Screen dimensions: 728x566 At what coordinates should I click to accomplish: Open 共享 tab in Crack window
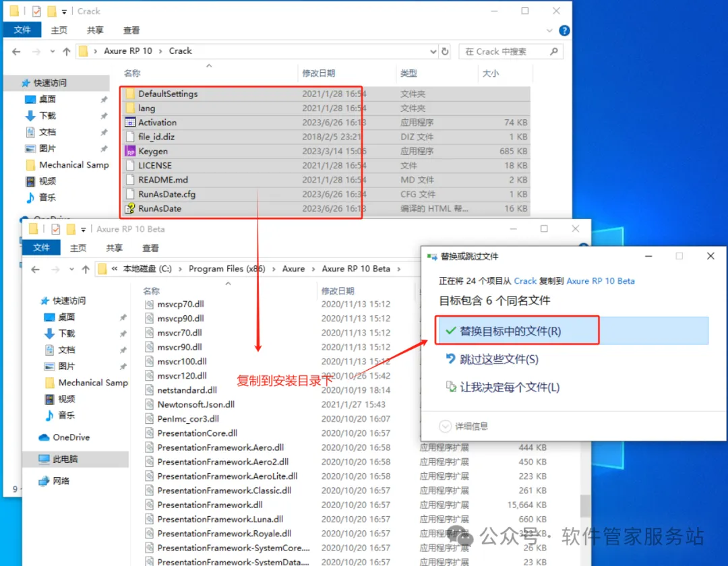(95, 30)
